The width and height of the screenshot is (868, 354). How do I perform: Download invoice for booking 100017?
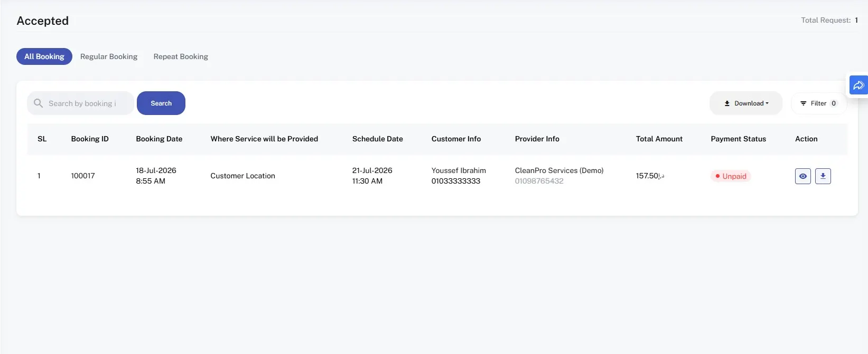(x=823, y=176)
